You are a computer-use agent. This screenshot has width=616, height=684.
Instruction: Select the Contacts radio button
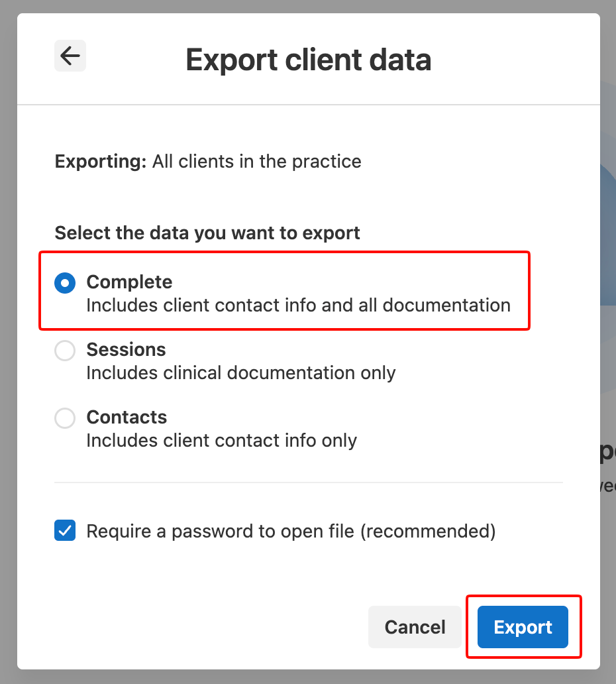pyautogui.click(x=65, y=418)
